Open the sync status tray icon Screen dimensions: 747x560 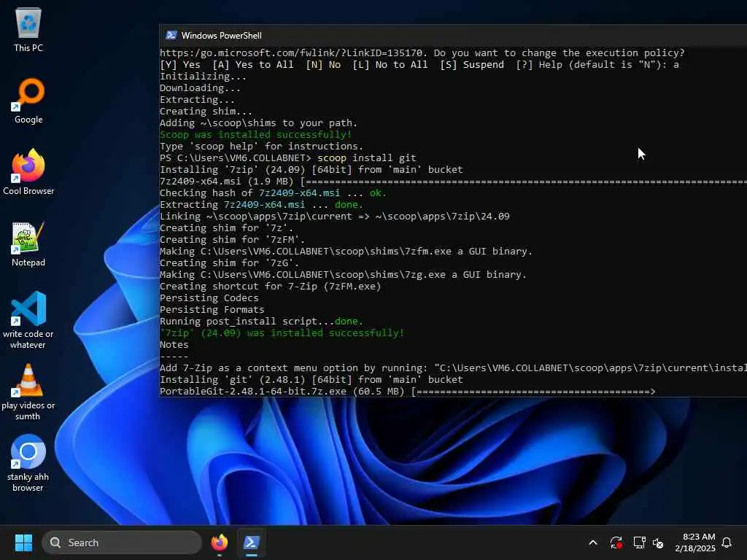(x=616, y=542)
